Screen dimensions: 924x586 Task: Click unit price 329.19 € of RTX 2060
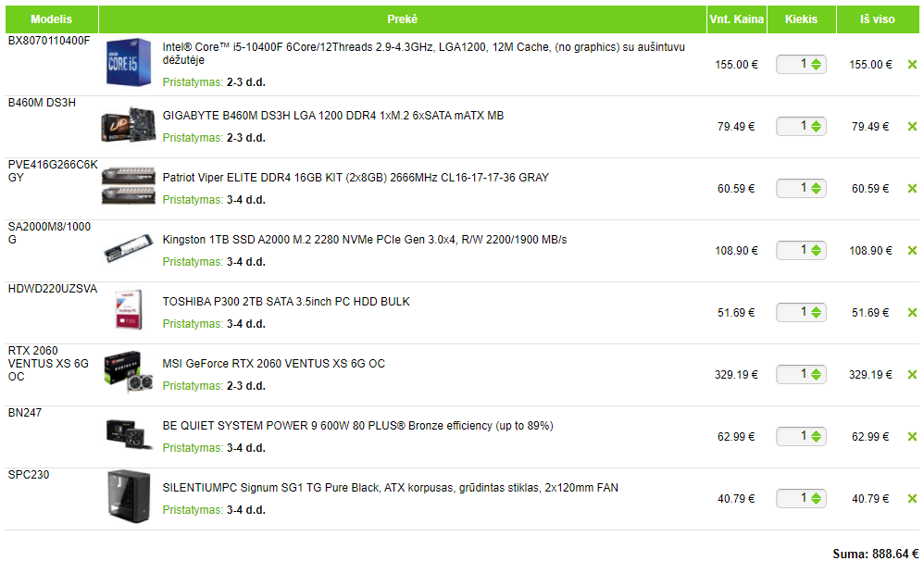(736, 375)
